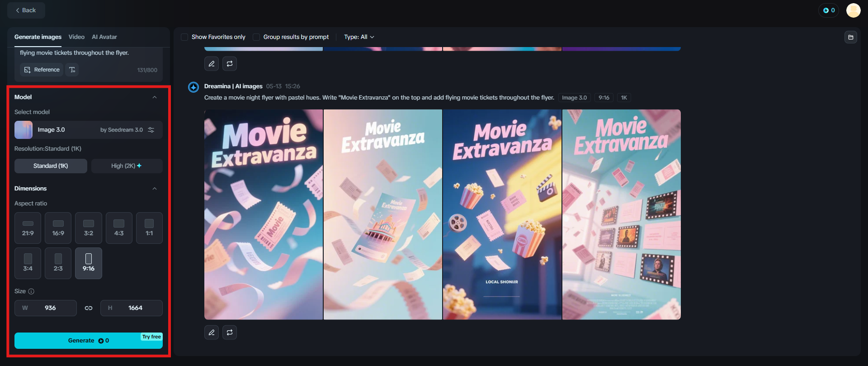Open the fourth flyer with film posters
Image resolution: width=868 pixels, height=366 pixels.
click(x=622, y=214)
